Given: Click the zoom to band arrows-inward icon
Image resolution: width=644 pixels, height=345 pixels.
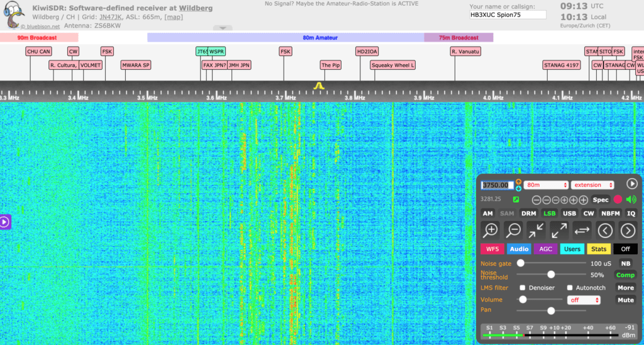Looking at the screenshot, I should pos(536,230).
